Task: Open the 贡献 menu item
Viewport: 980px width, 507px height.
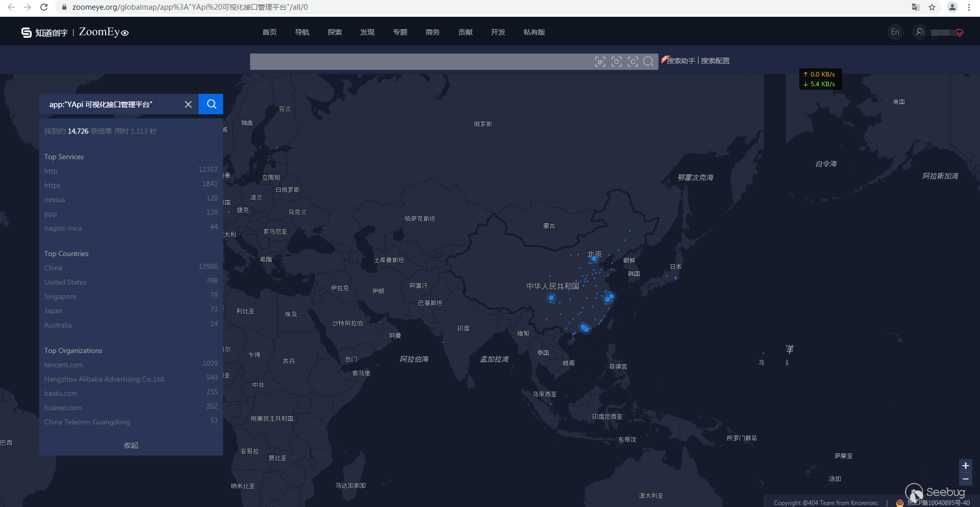Action: (465, 32)
